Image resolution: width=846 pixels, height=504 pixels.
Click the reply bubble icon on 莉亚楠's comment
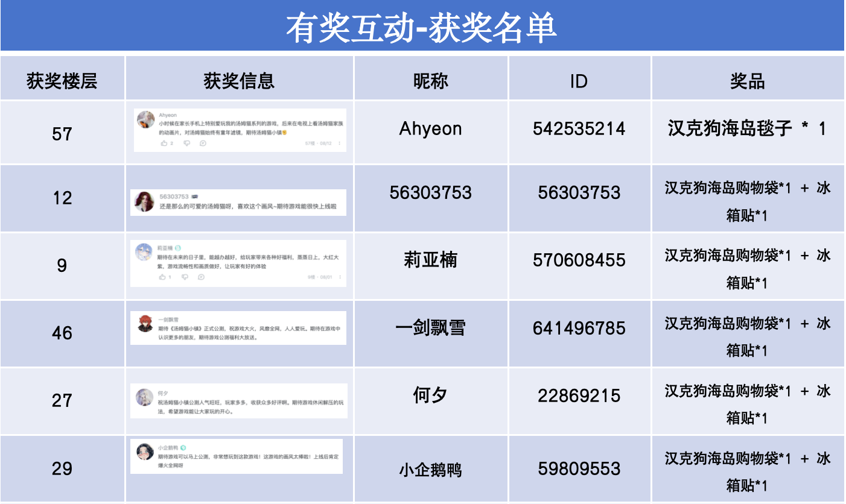coord(201,277)
